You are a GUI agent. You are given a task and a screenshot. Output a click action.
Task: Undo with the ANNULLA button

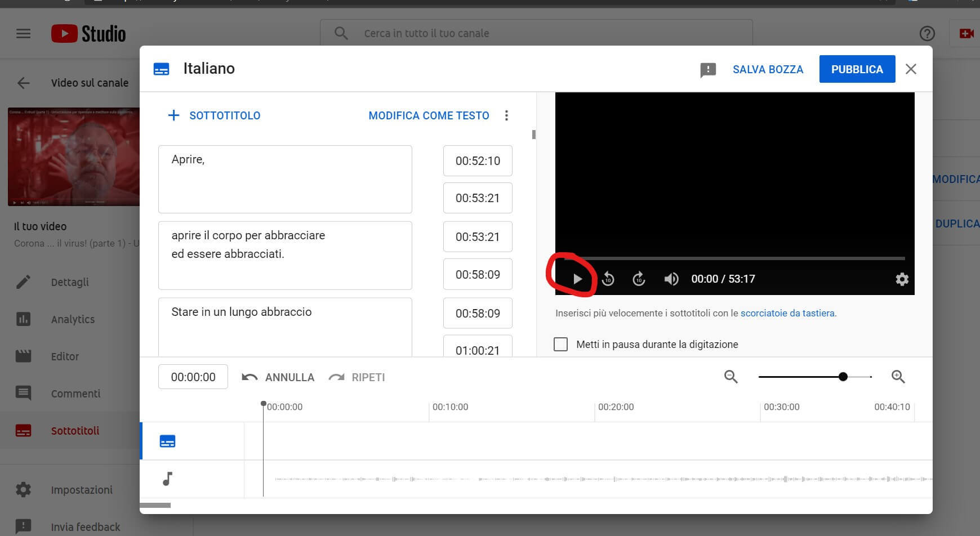point(278,377)
